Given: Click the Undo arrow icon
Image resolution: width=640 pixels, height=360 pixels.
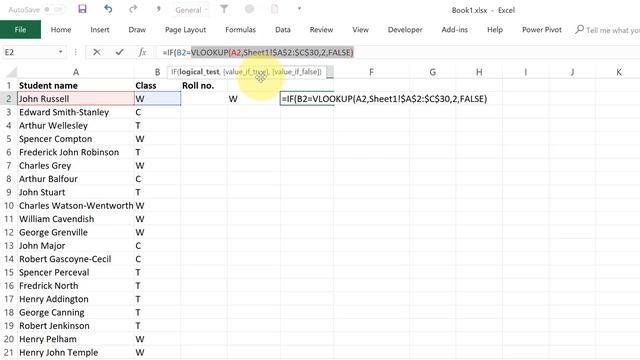Looking at the screenshot, I should [108, 9].
